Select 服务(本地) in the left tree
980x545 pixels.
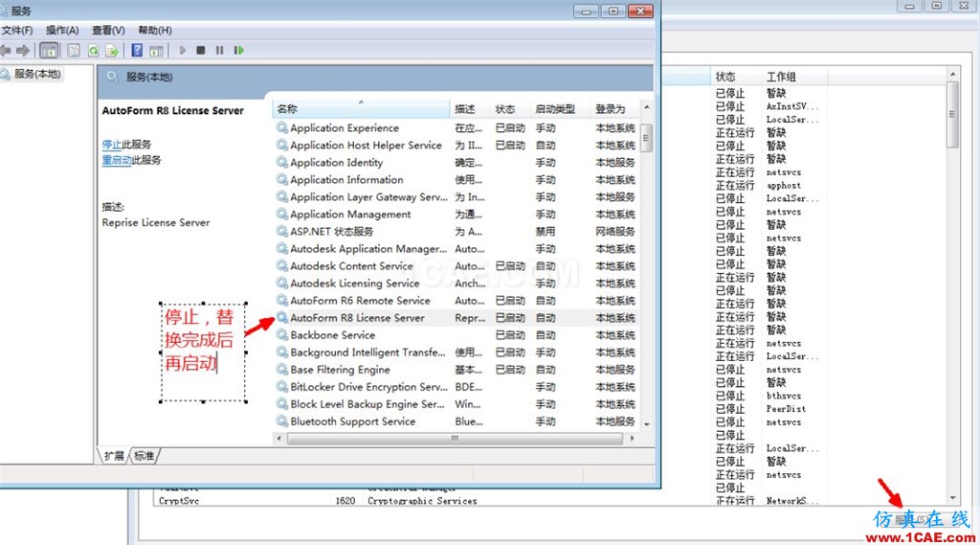click(x=37, y=74)
